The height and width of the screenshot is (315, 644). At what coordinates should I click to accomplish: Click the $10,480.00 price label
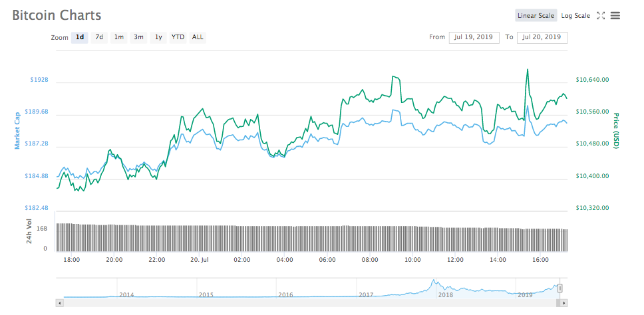click(592, 144)
